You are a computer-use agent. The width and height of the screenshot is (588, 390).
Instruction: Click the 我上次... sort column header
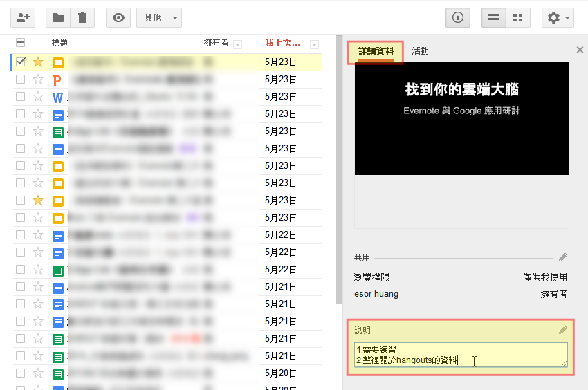click(x=282, y=43)
